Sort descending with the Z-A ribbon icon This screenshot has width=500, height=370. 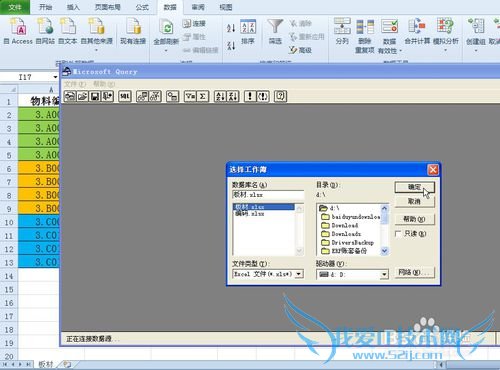click(x=231, y=45)
